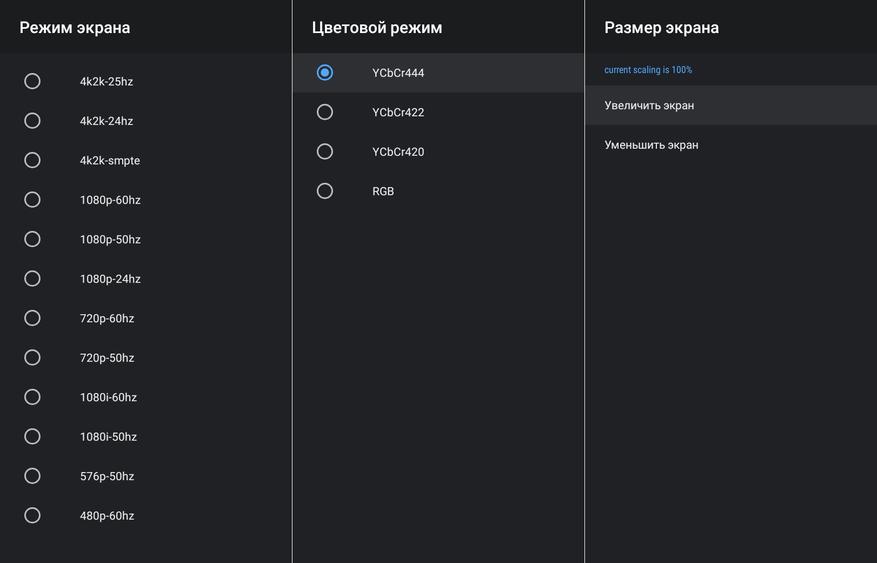Select 1080p-50hz display mode
This screenshot has height=563, width=877.
33,239
